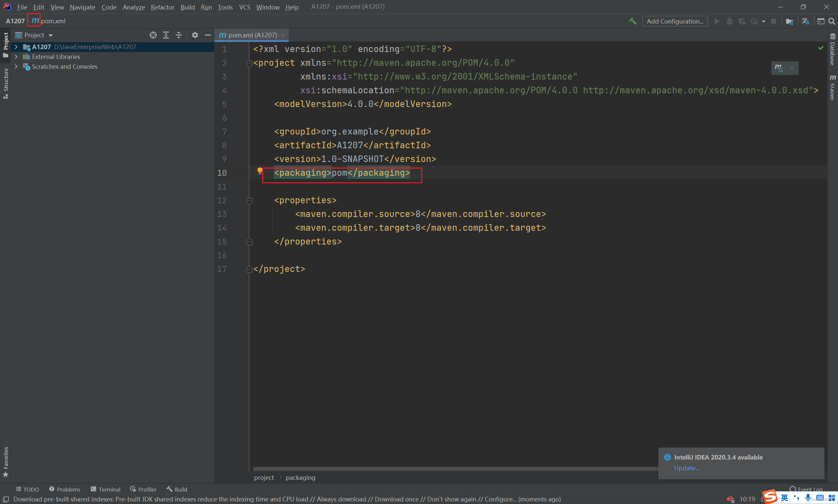Toggle the Structure tool window stripe
The width and height of the screenshot is (838, 504).
point(6,83)
